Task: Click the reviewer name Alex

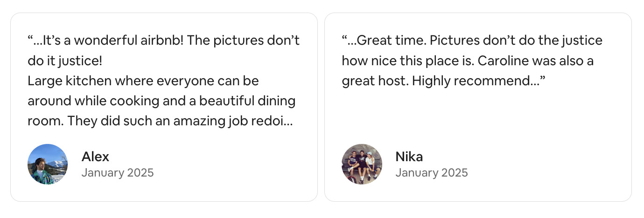Action: (95, 157)
